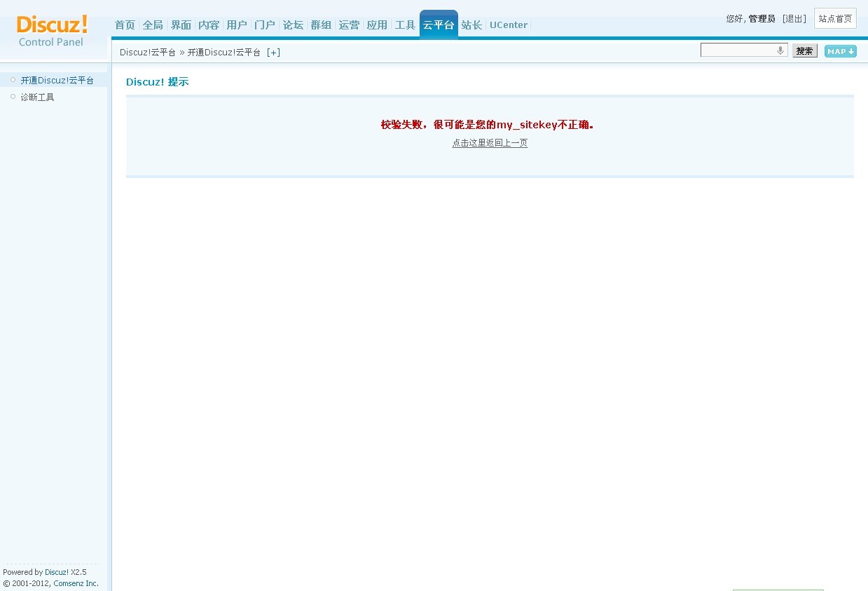The width and height of the screenshot is (868, 591).
Task: Go to the 工具 menu tab
Action: [405, 25]
